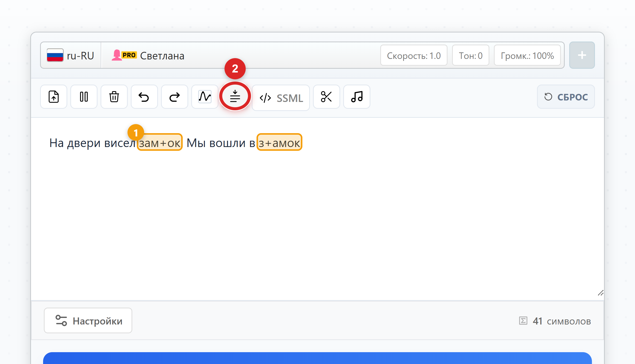635x364 pixels.
Task: Click the 41 символов counter
Action: click(555, 321)
